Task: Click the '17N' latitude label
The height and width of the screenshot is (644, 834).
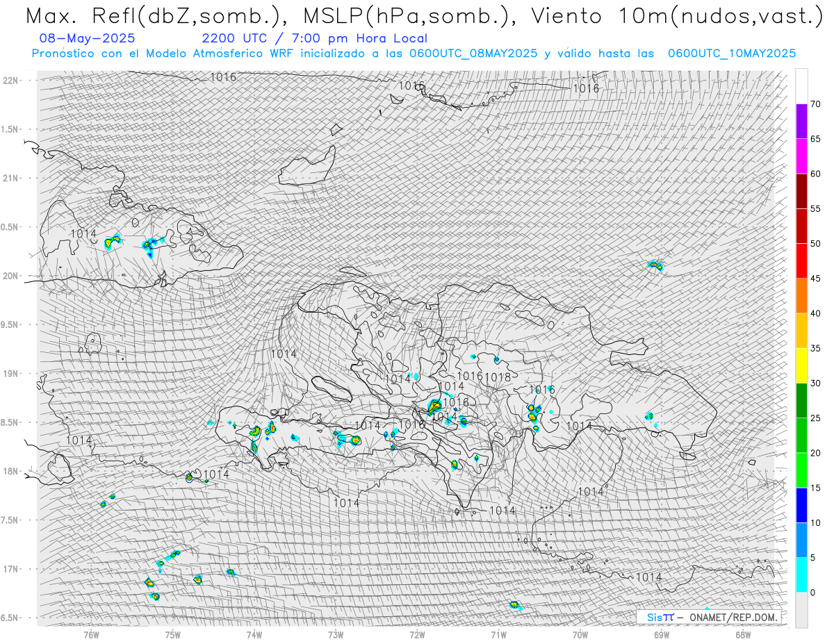Action: [x=10, y=569]
